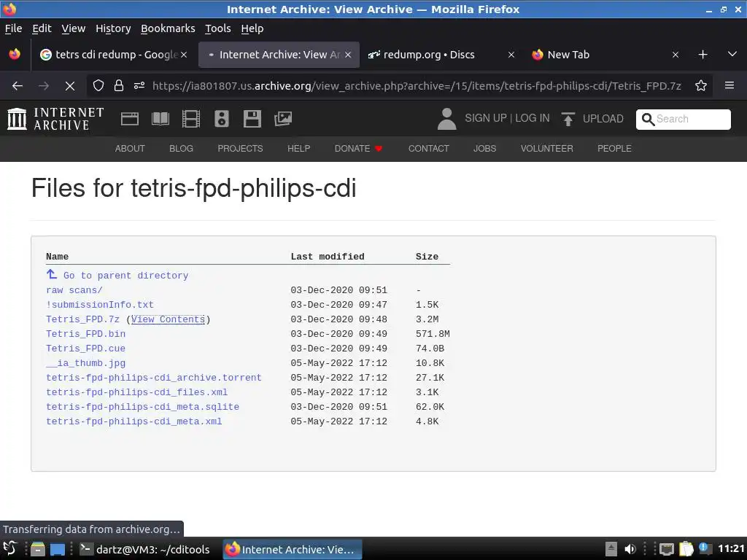Click the volume speaker tray icon

pyautogui.click(x=630, y=549)
